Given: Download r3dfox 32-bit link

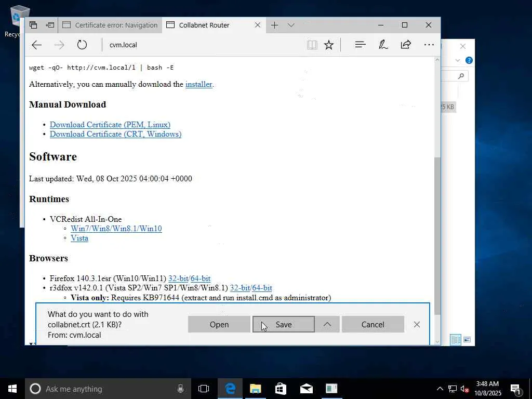Looking at the screenshot, I should tap(240, 288).
